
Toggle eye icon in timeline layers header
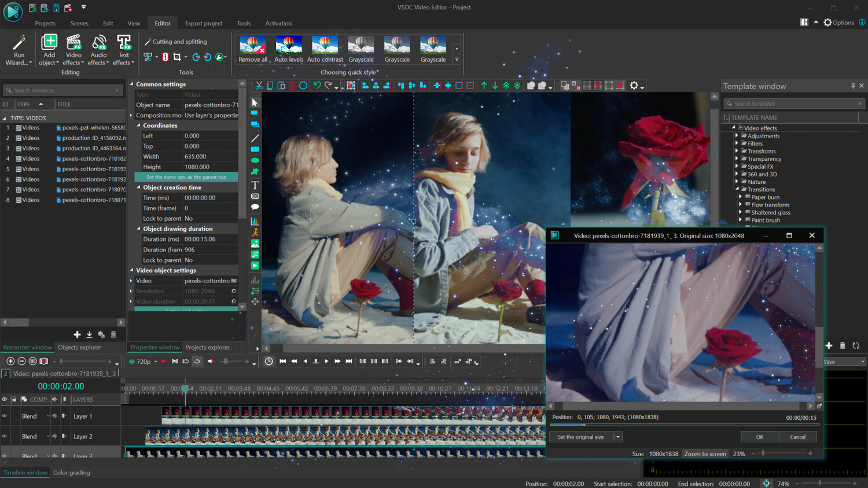click(x=5, y=400)
